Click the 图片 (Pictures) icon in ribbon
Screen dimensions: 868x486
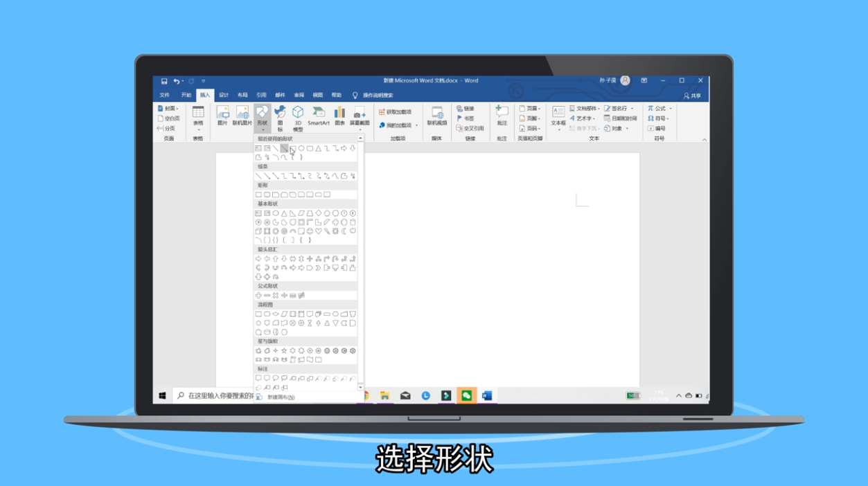click(x=222, y=116)
